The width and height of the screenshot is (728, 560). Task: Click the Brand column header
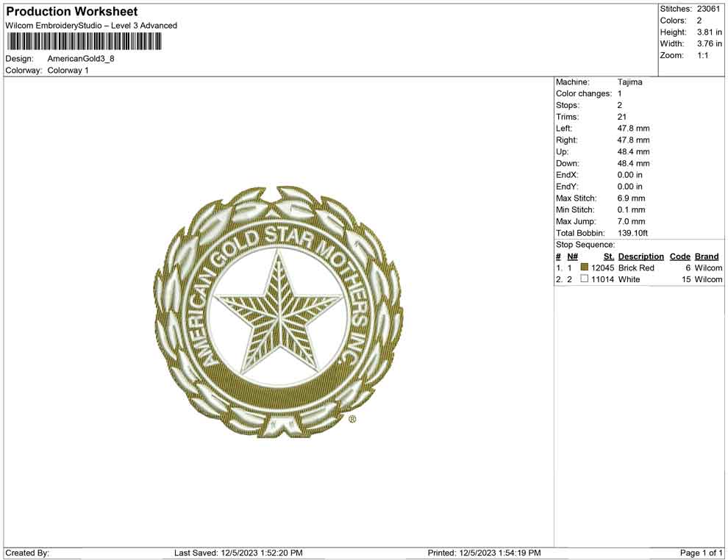707,256
